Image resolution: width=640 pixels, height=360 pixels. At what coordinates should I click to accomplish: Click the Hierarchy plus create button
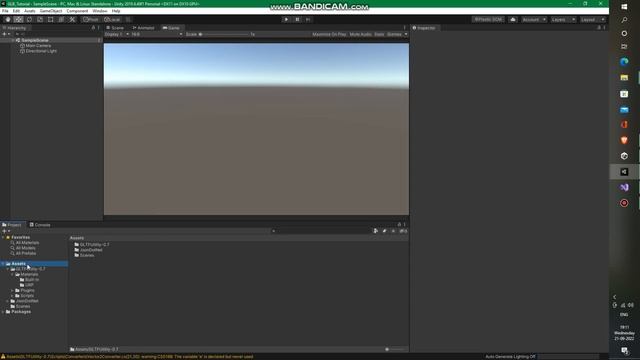pos(6,34)
